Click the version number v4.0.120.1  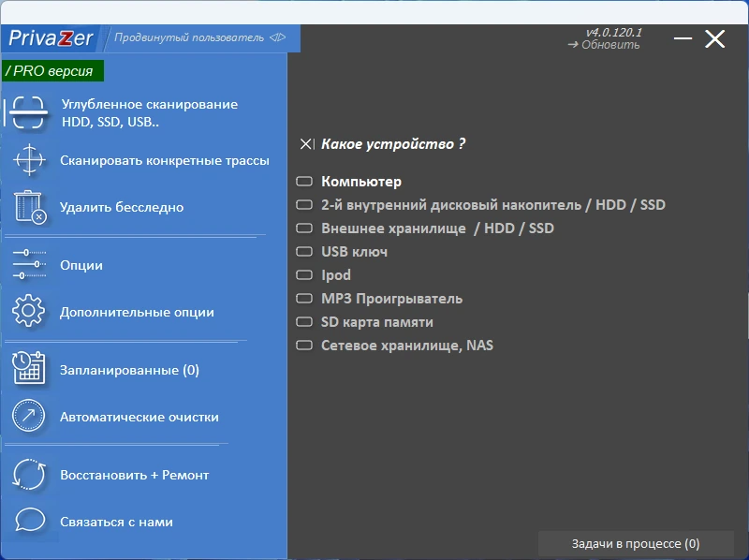(x=614, y=33)
